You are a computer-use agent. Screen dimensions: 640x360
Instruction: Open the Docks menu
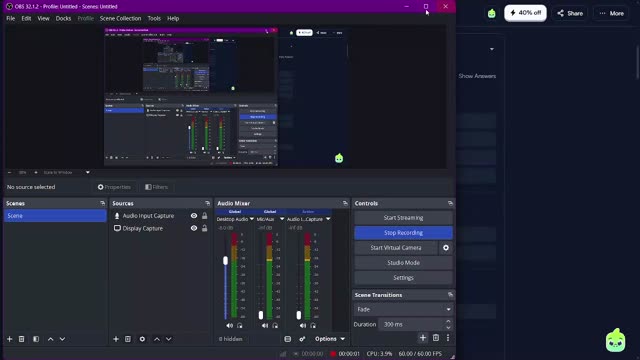point(63,18)
